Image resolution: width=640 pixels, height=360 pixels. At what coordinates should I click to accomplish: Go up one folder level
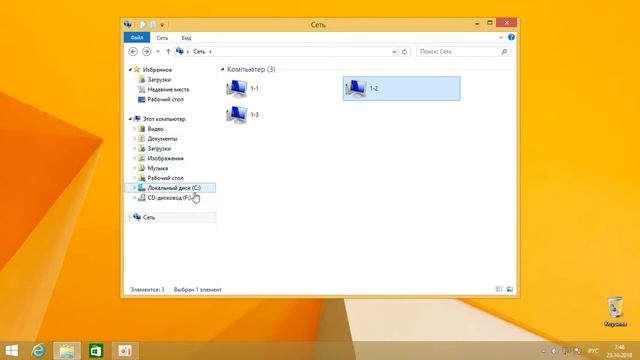pyautogui.click(x=168, y=52)
